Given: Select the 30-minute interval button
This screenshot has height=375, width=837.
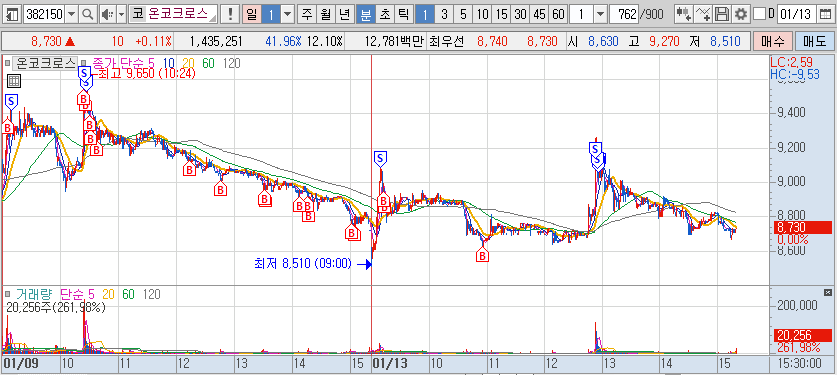Looking at the screenshot, I should pyautogui.click(x=520, y=14).
